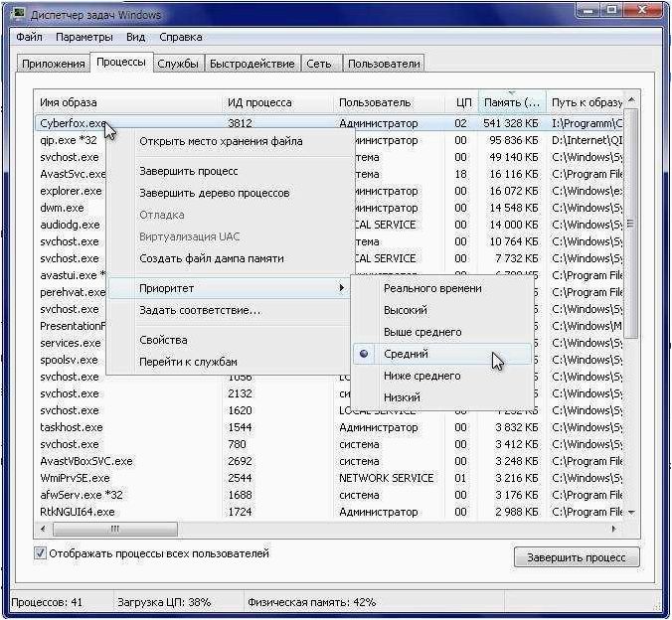The width and height of the screenshot is (672, 620).
Task: Click the horizontal scrollbar thumb
Action: [115, 529]
